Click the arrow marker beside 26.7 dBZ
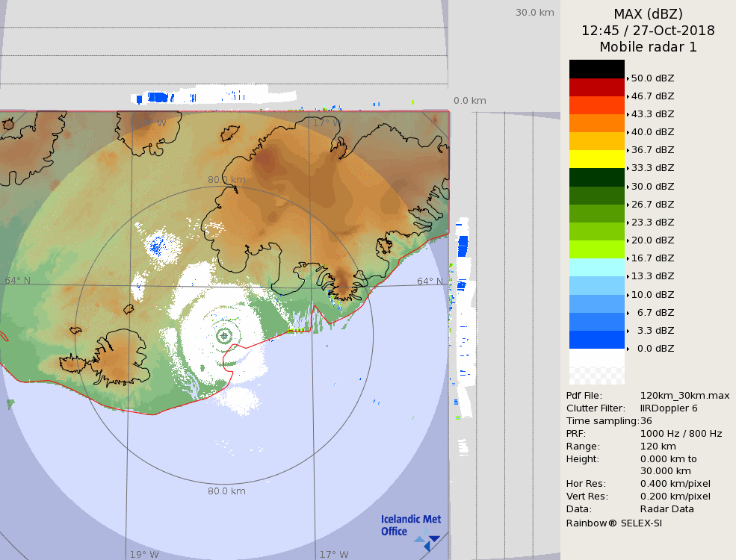The width and height of the screenshot is (736, 560). [x=628, y=205]
